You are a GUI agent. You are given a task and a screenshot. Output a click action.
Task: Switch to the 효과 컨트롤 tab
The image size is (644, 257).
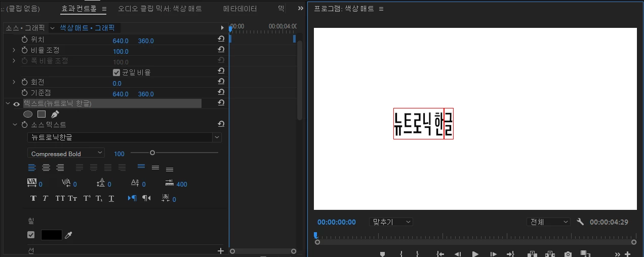pyautogui.click(x=78, y=9)
